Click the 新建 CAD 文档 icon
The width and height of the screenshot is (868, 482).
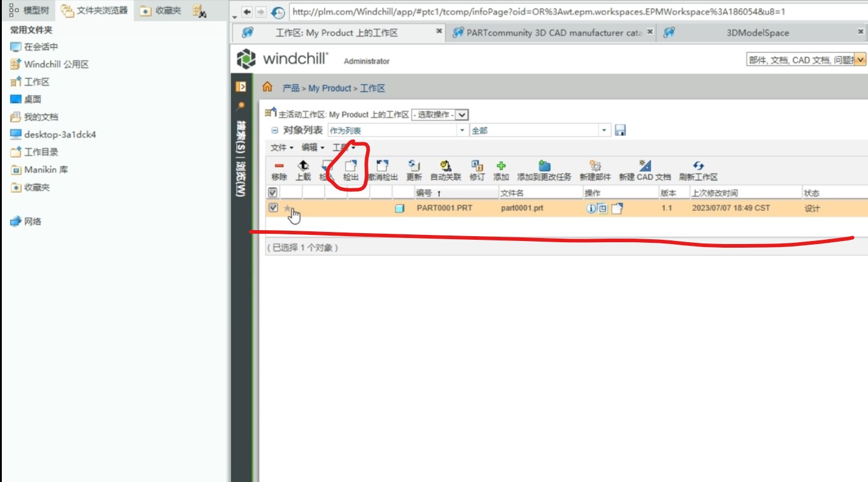(x=645, y=165)
